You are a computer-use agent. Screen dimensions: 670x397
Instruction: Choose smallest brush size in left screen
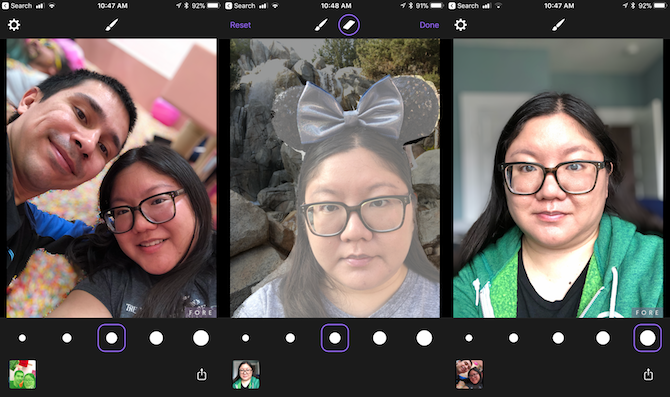[x=22, y=338]
